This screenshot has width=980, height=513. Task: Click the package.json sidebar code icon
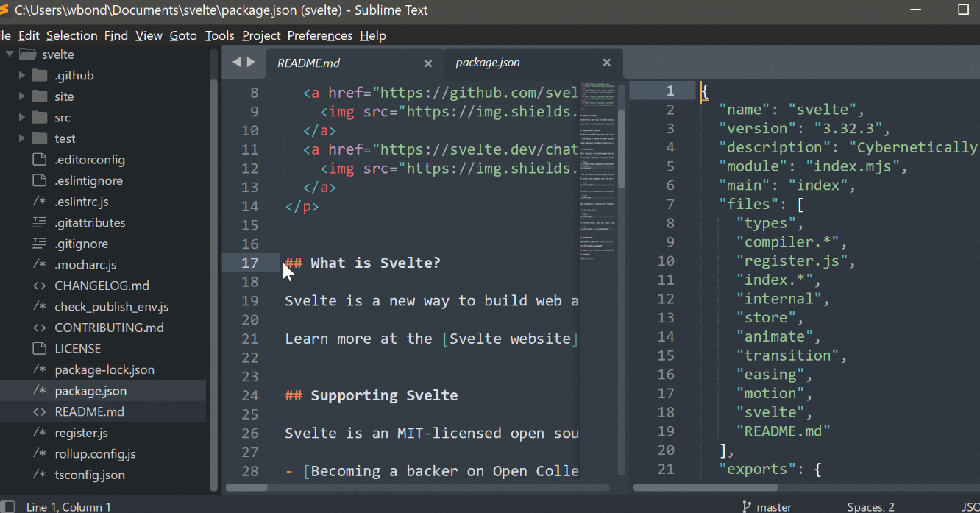40,391
